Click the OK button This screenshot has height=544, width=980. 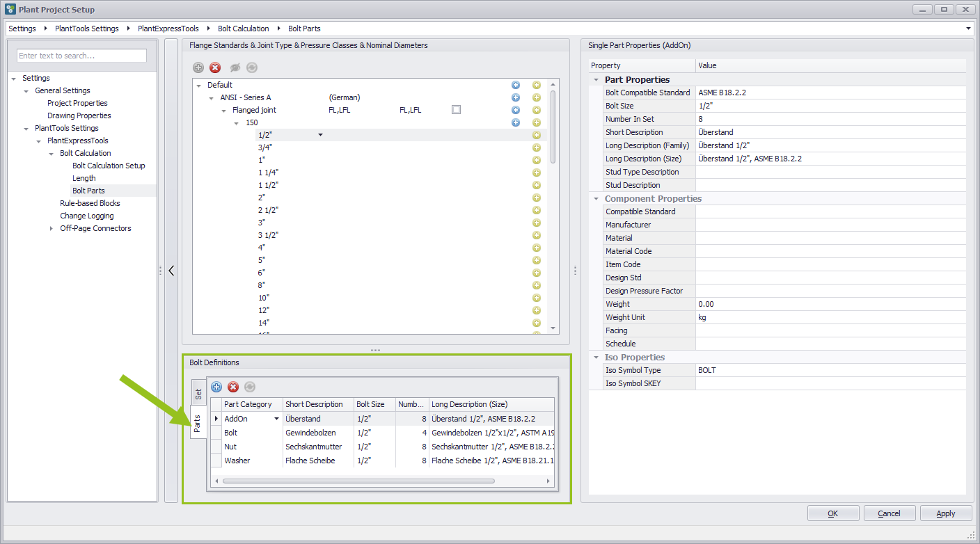click(x=833, y=513)
